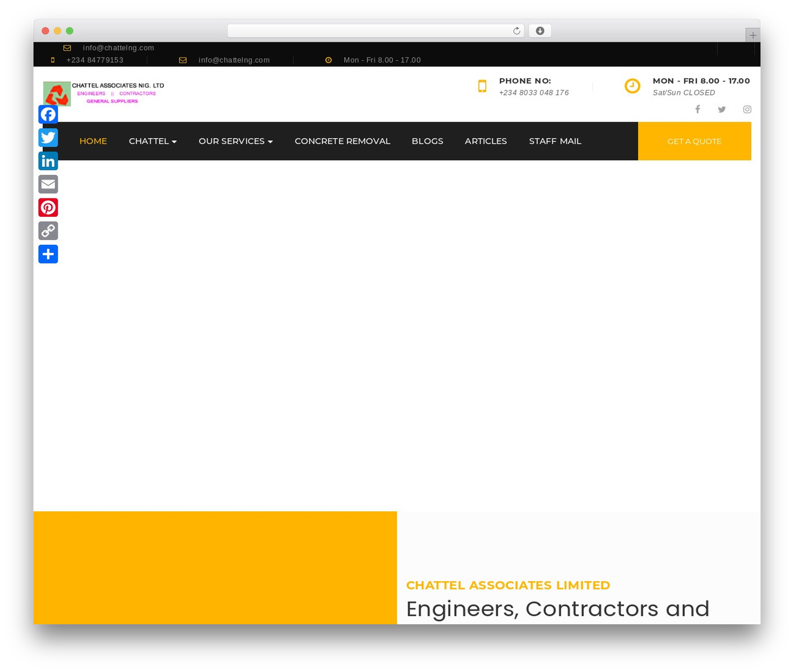Click the Chattel Associates logo

(104, 94)
